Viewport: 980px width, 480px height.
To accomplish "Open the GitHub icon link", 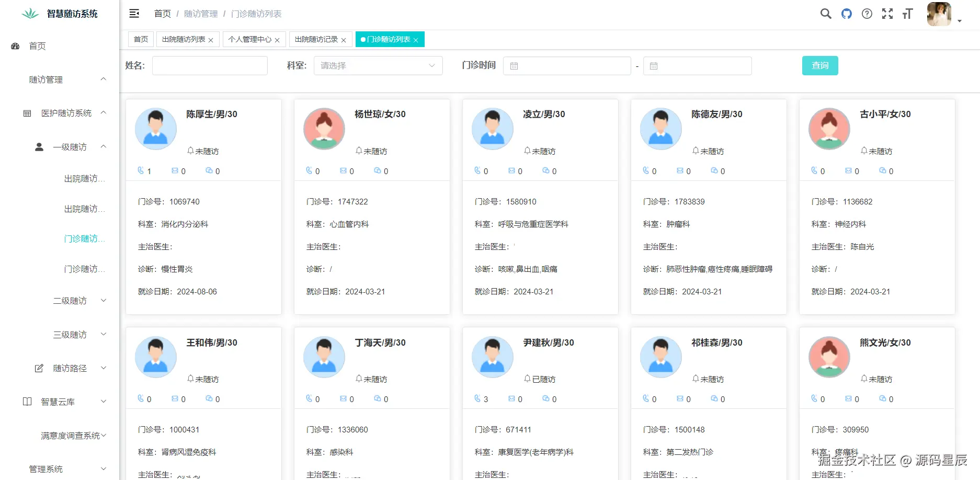I will pos(847,14).
